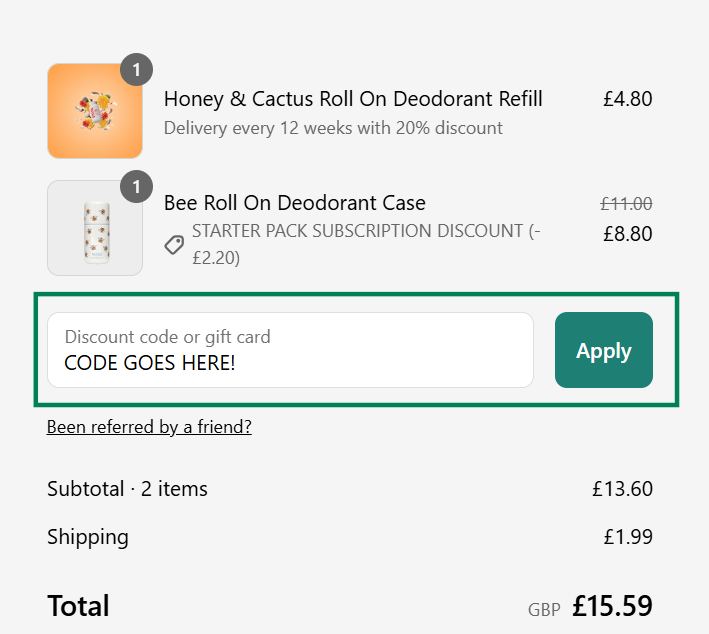Click the Starter Pack Subscription Discount label
Viewport: 709px width, 634px height.
[x=360, y=231]
